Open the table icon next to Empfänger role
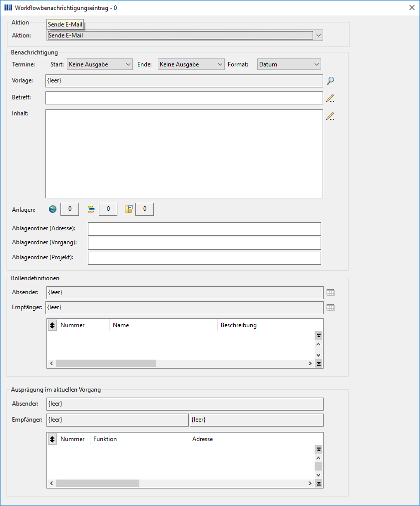Screen dimensions: 420x506 tap(330, 308)
